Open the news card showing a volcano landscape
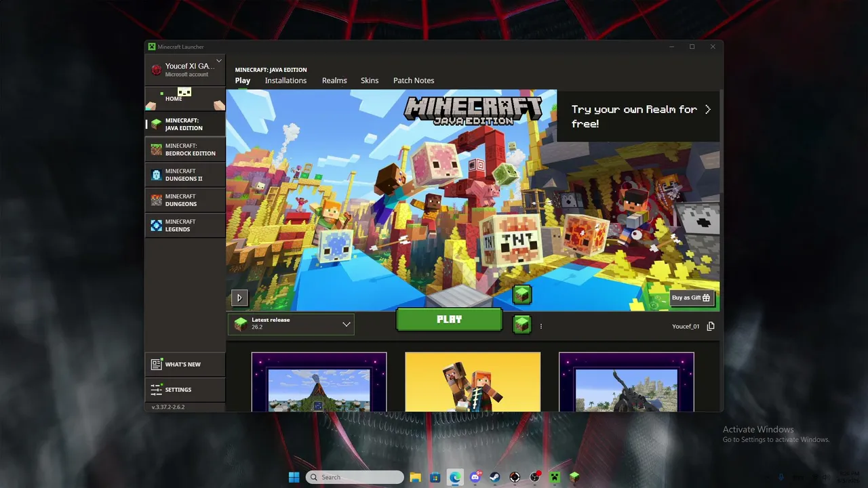The image size is (868, 488). [x=319, y=382]
